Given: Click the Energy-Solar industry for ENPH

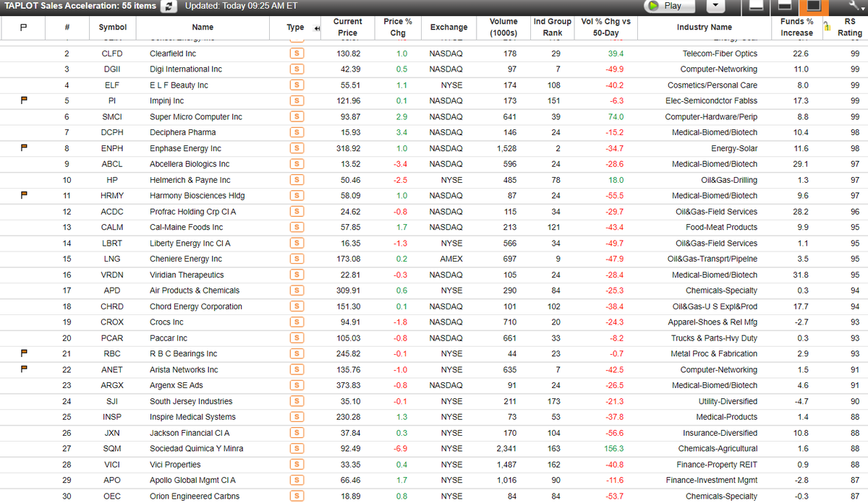Looking at the screenshot, I should pyautogui.click(x=734, y=148).
